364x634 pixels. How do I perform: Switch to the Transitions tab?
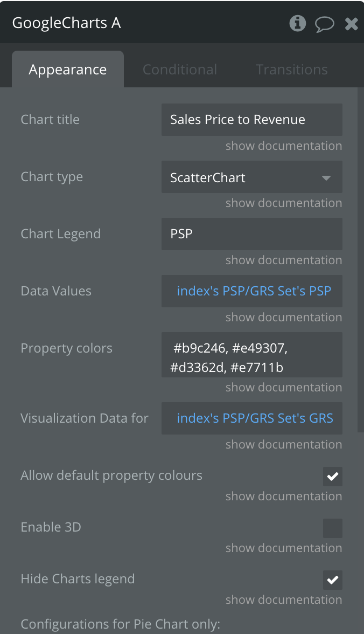click(292, 70)
